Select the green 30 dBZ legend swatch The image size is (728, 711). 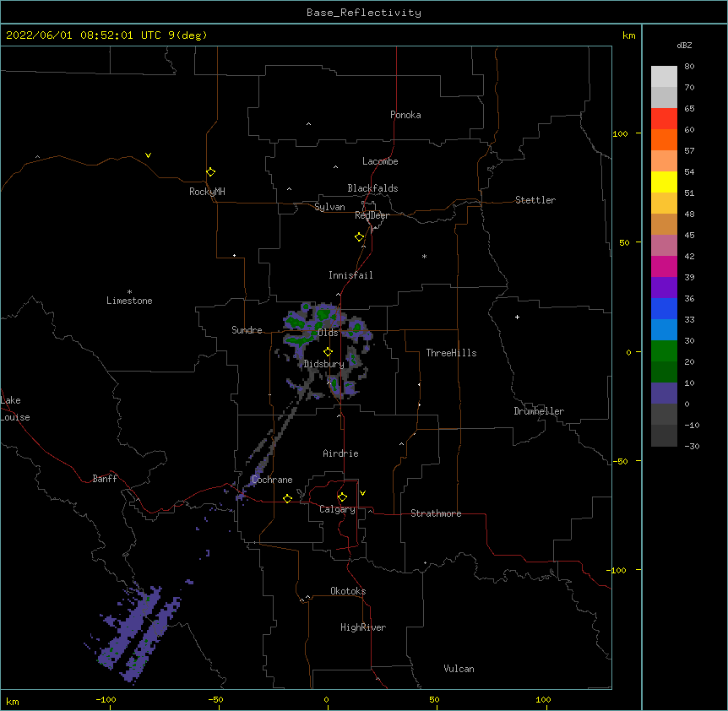[664, 351]
